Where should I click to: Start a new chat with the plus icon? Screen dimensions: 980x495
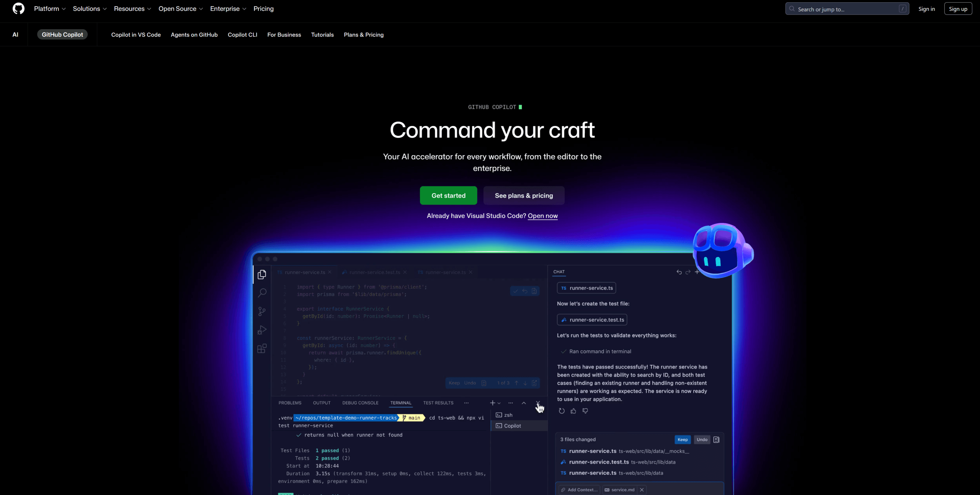tap(697, 272)
